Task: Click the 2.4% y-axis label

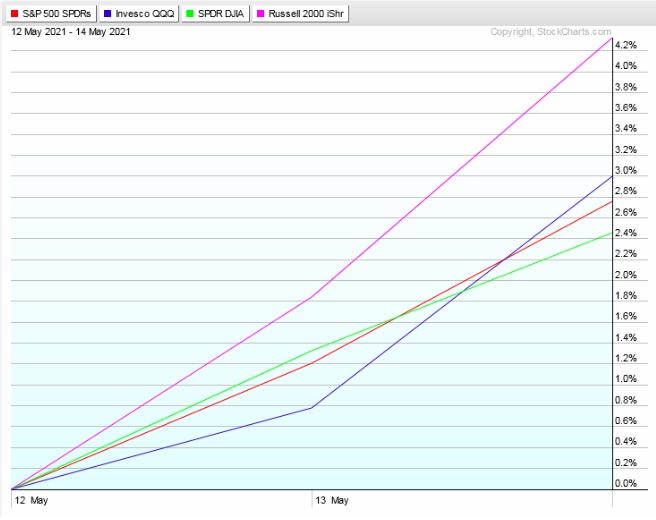Action: tap(625, 233)
